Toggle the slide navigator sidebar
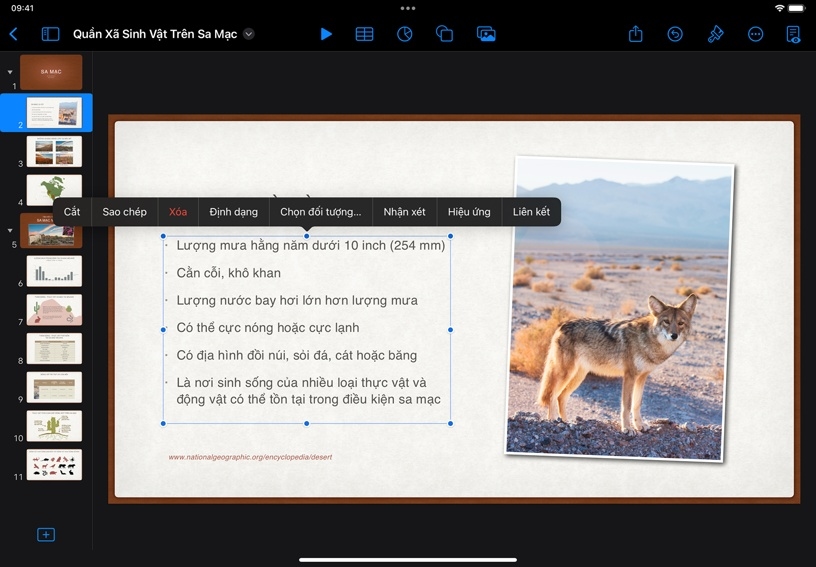Screen dimensions: 816x567 [50, 34]
